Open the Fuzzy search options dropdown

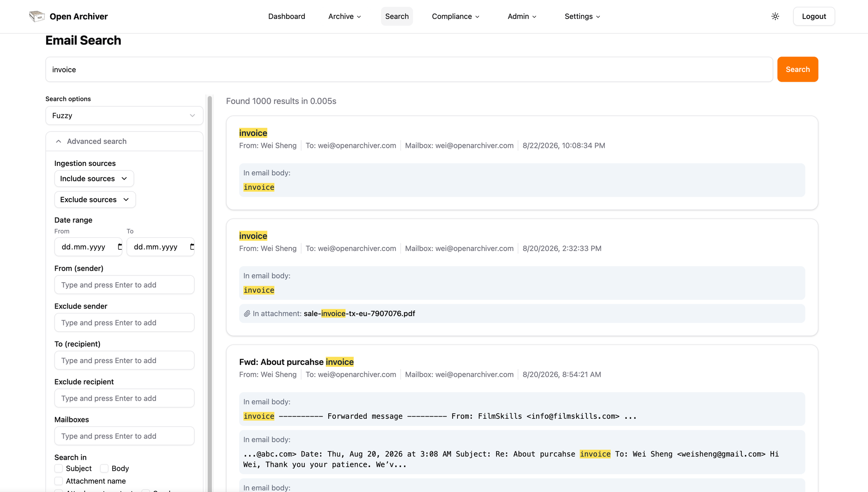click(x=124, y=116)
